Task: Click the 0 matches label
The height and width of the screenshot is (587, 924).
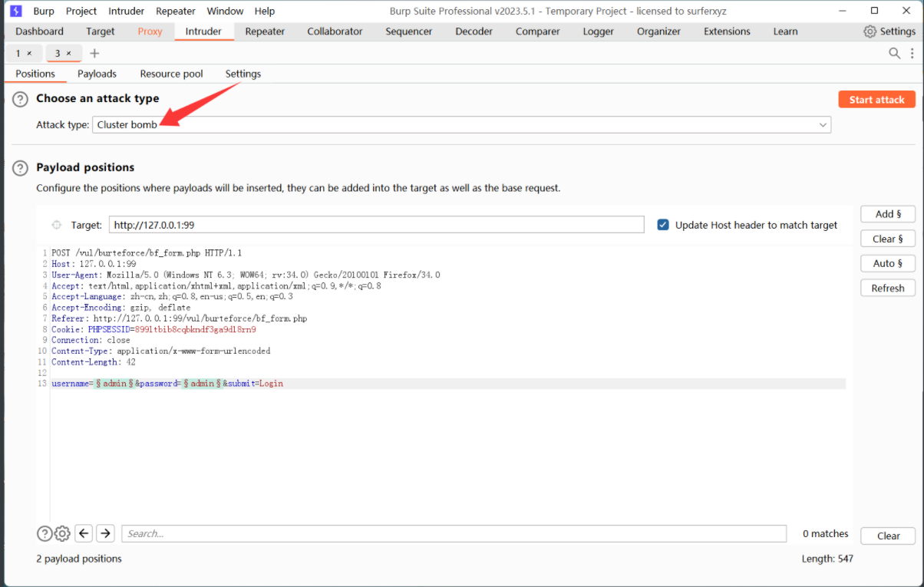Action: 826,533
